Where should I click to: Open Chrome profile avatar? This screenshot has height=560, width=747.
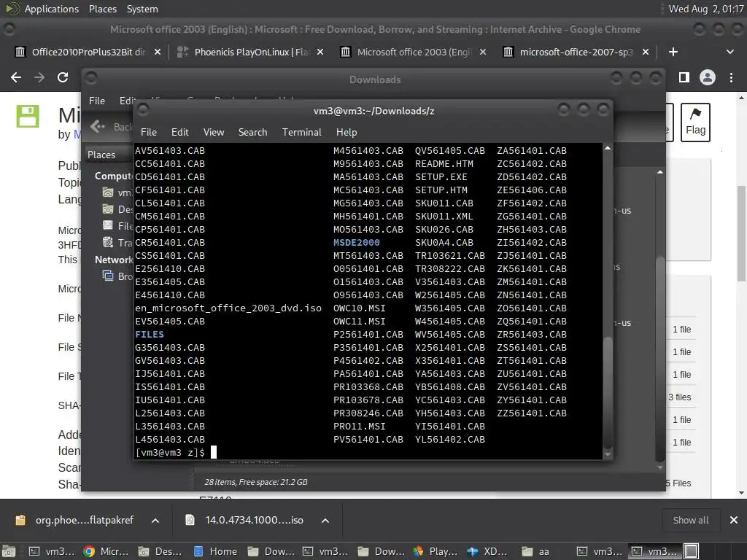click(708, 77)
